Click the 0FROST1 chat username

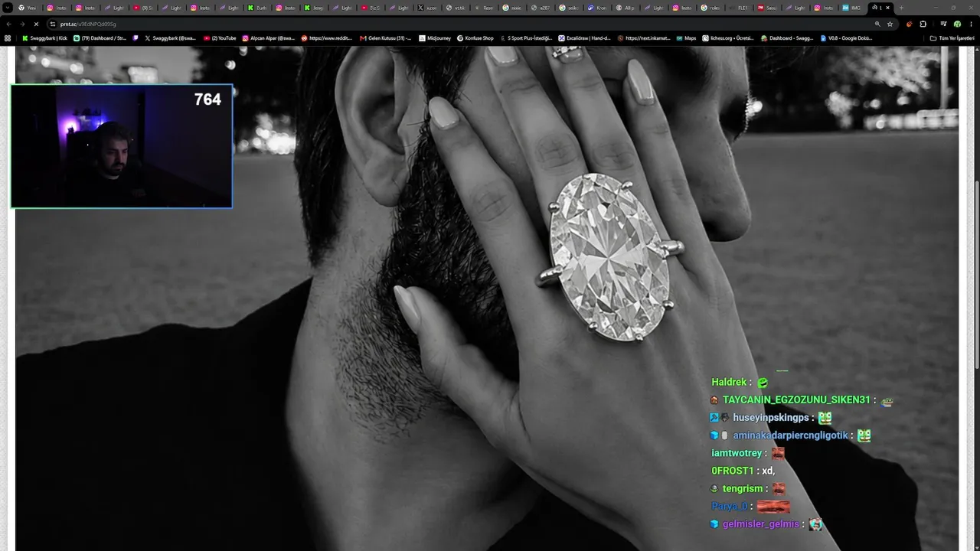(x=733, y=471)
